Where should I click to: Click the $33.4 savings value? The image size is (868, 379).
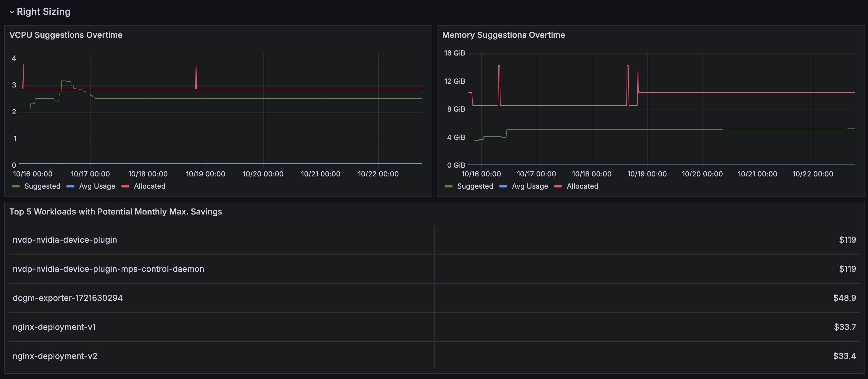[x=844, y=356]
